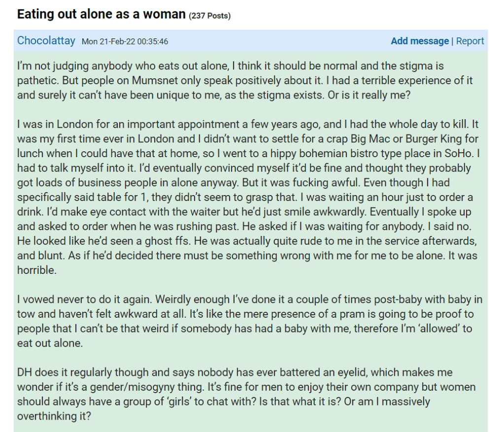The image size is (504, 432).
Task: Click the 237 Posts count
Action: [x=210, y=16]
